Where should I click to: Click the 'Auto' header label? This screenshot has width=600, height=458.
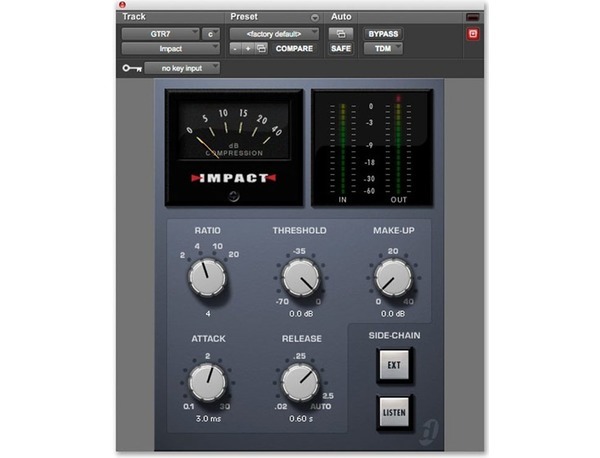click(x=341, y=17)
